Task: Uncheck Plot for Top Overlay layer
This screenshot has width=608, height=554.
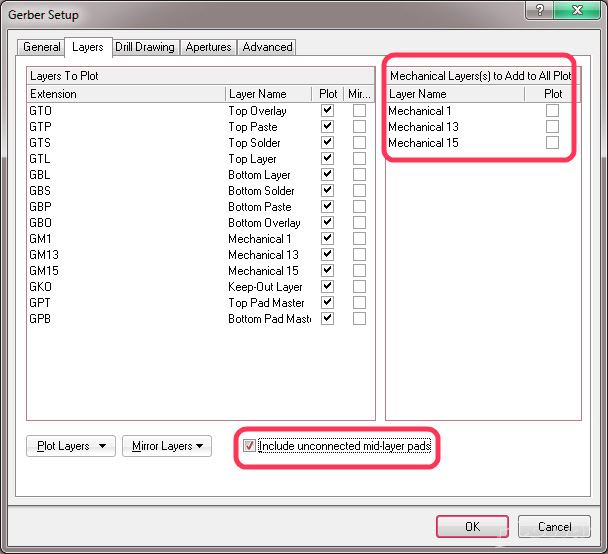Action: (327, 111)
